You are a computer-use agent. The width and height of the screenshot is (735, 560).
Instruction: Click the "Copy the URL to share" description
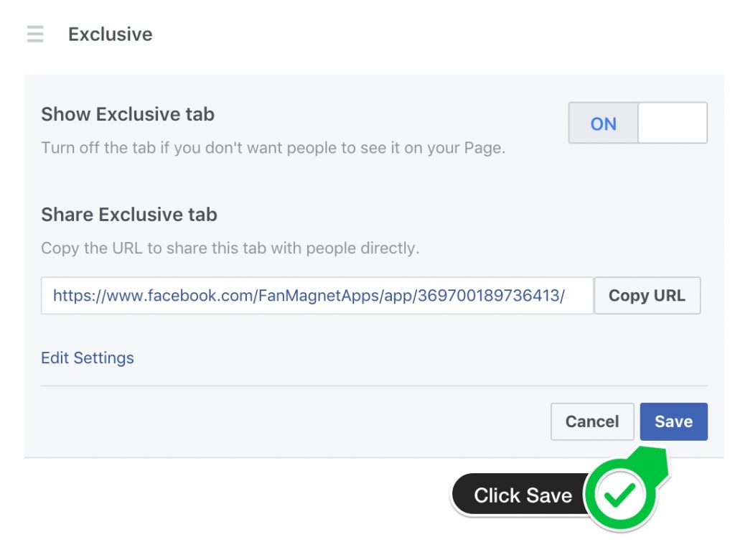[230, 248]
